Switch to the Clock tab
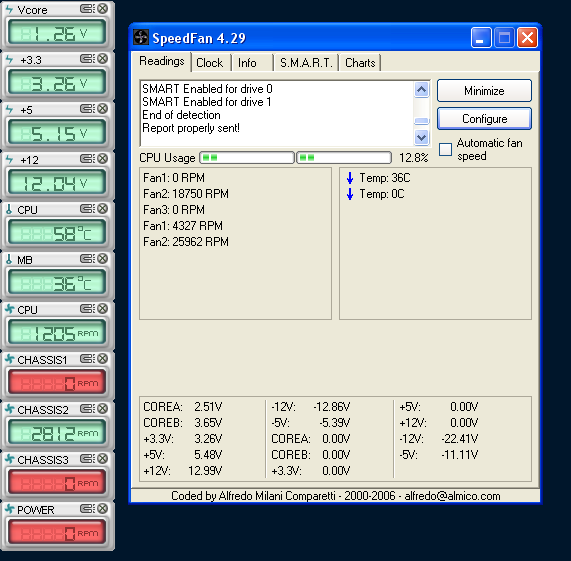571x561 pixels. 209,63
